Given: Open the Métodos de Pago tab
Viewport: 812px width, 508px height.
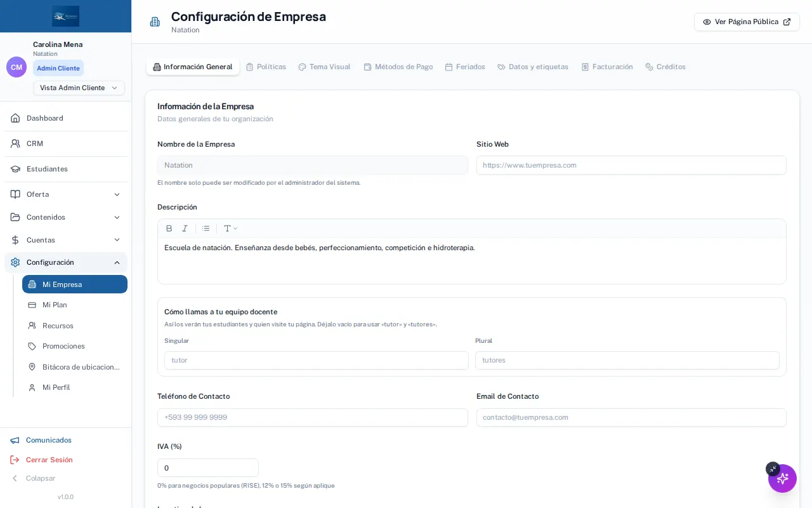Looking at the screenshot, I should coord(398,67).
